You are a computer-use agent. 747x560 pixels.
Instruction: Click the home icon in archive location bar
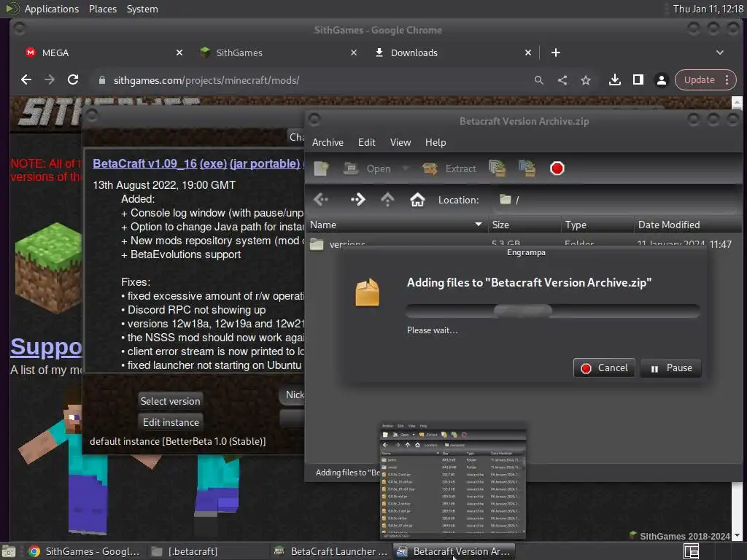417,200
